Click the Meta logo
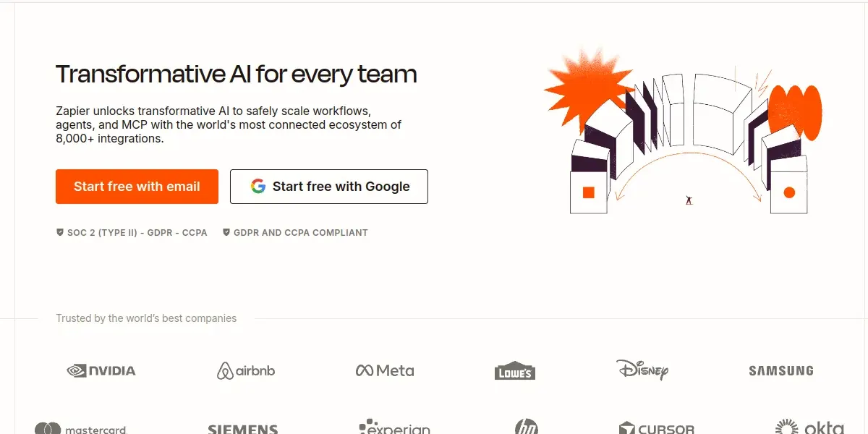This screenshot has width=868, height=434. pos(385,370)
